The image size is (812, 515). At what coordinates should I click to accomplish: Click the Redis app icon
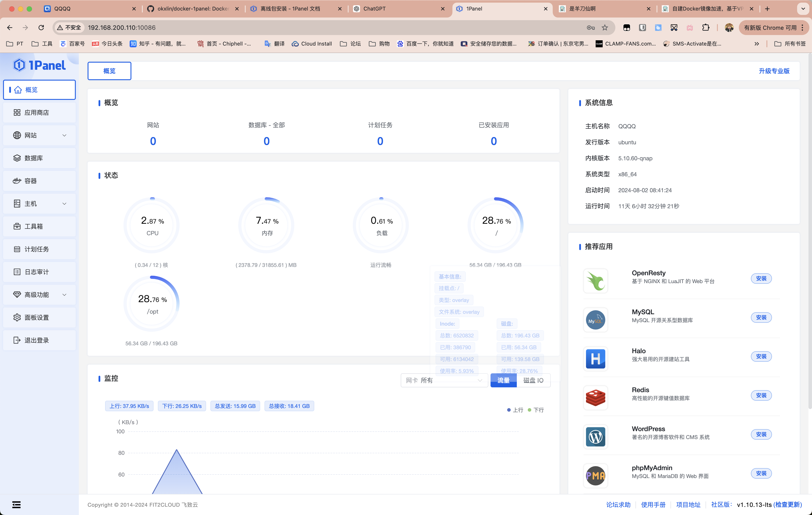pyautogui.click(x=595, y=398)
